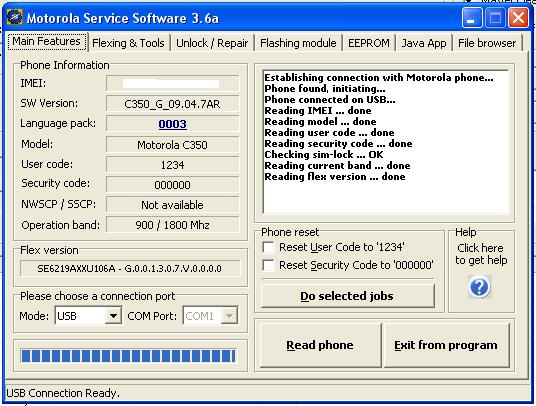Open the COM Port dropdown showing COM1
Viewport: 536px width, 406px height.
point(229,316)
